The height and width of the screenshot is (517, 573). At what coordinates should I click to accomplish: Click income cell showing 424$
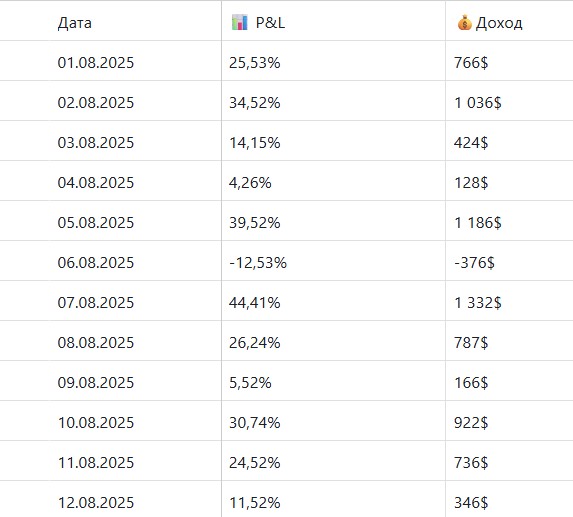click(x=471, y=142)
